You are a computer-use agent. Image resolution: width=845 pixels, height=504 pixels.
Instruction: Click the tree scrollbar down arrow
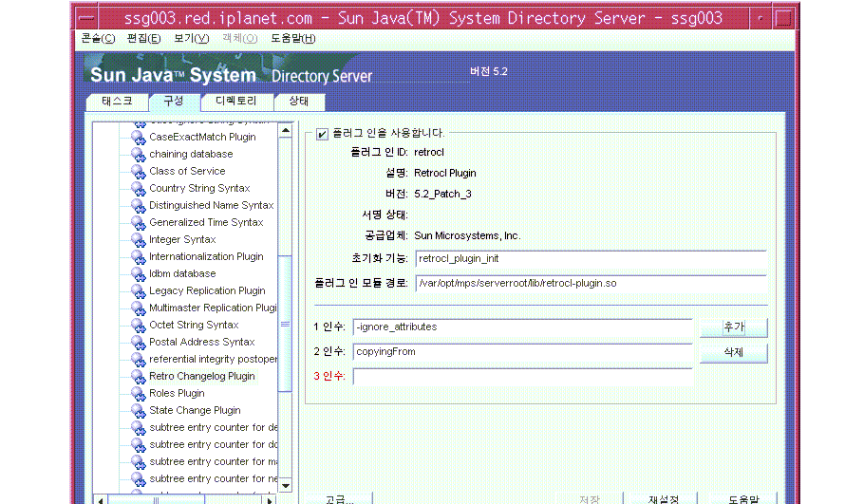tap(286, 485)
